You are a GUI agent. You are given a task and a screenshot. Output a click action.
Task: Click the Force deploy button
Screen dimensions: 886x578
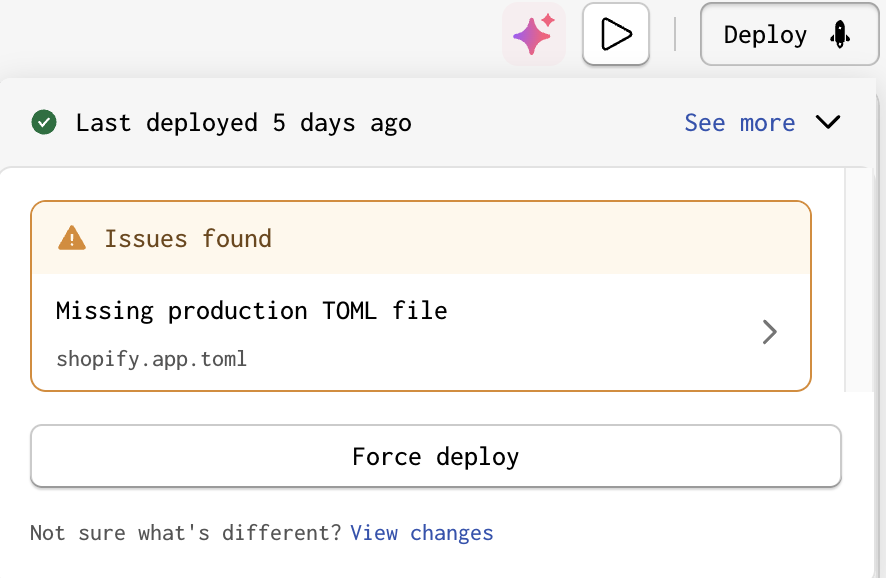coord(435,458)
